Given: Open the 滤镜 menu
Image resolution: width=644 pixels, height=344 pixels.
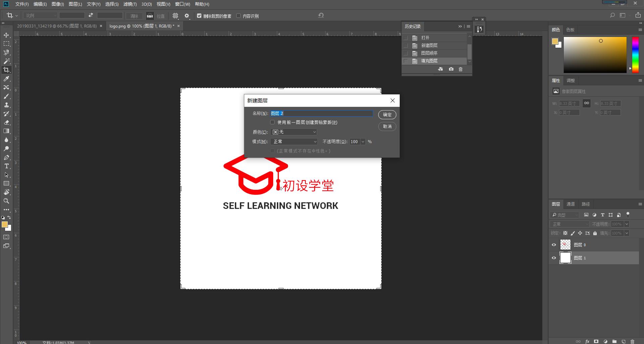Looking at the screenshot, I should 130,4.
